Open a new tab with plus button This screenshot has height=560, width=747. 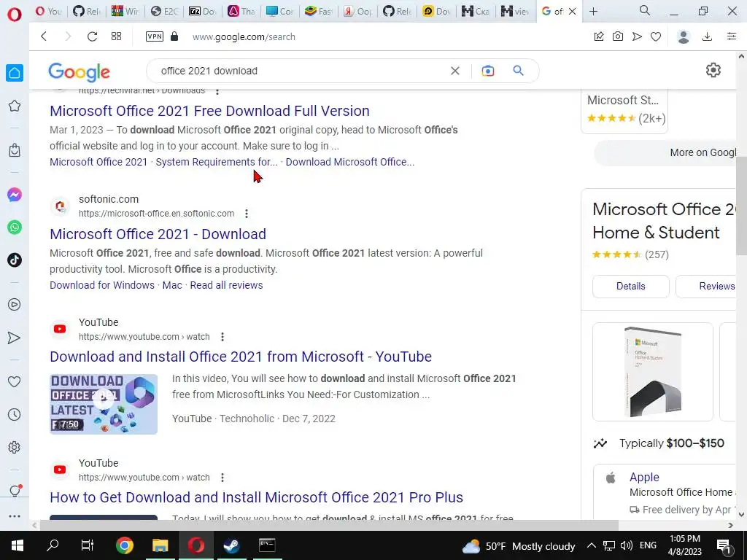[x=593, y=12]
